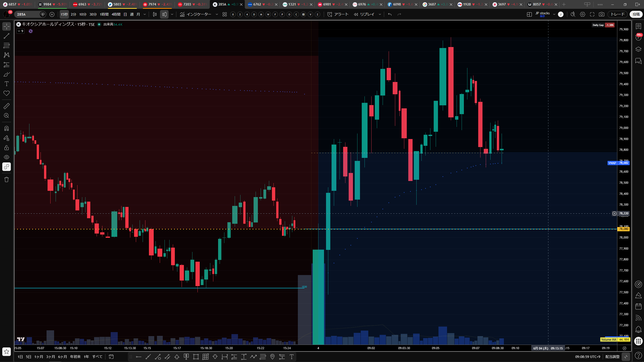Take a chart snapshot with camera icon
This screenshot has width=644, height=362.
click(601, 14)
